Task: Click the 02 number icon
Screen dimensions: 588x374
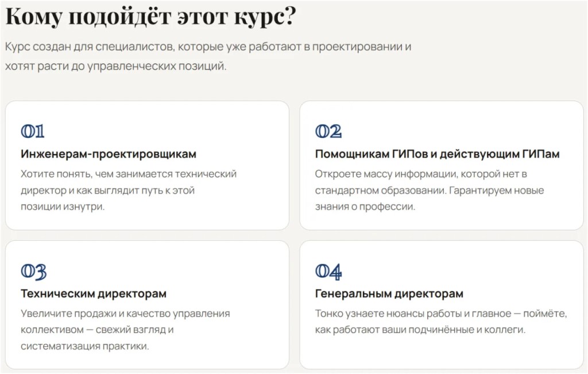Action: click(x=328, y=132)
